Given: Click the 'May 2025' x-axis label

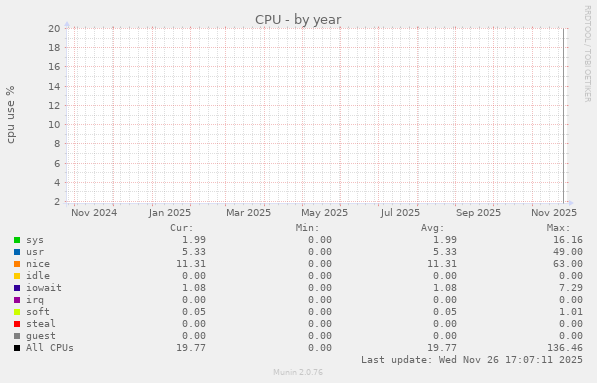Looking at the screenshot, I should pyautogui.click(x=324, y=212).
